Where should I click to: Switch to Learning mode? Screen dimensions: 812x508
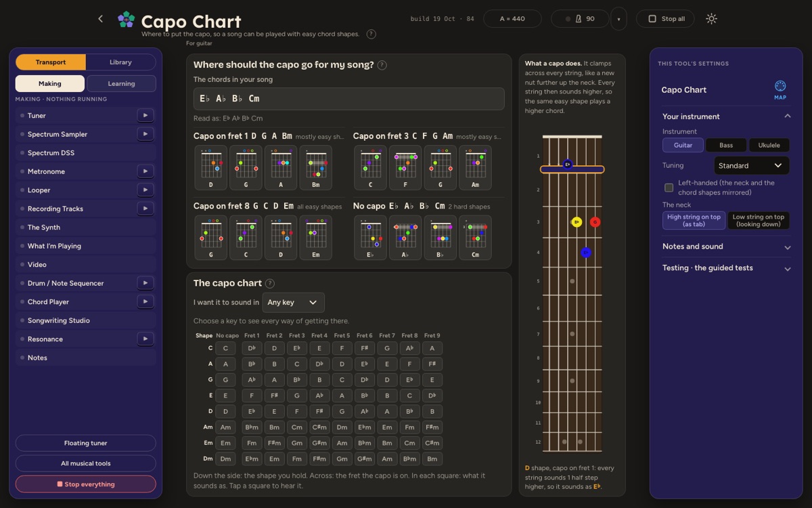point(121,84)
